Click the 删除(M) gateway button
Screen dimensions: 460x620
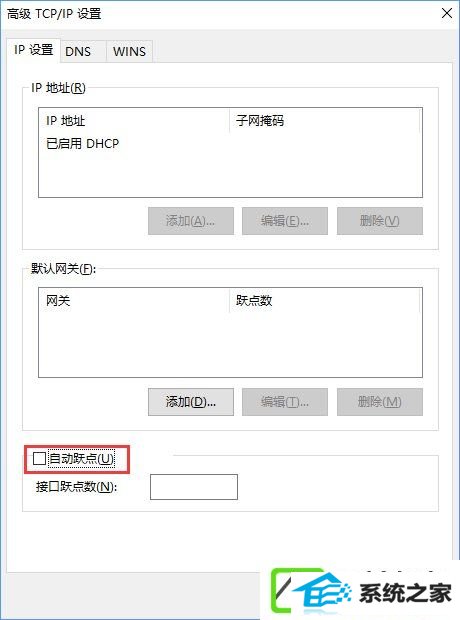coord(380,402)
